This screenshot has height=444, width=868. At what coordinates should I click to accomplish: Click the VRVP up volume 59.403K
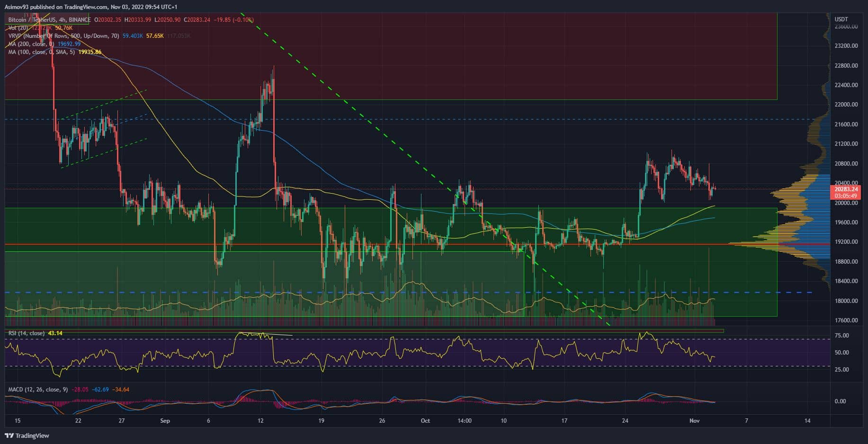point(133,36)
